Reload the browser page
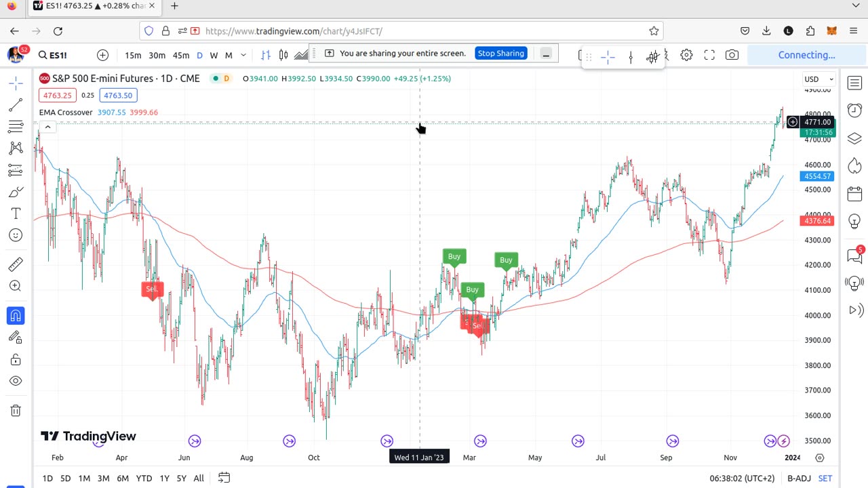This screenshot has height=488, width=868. pos(58,30)
